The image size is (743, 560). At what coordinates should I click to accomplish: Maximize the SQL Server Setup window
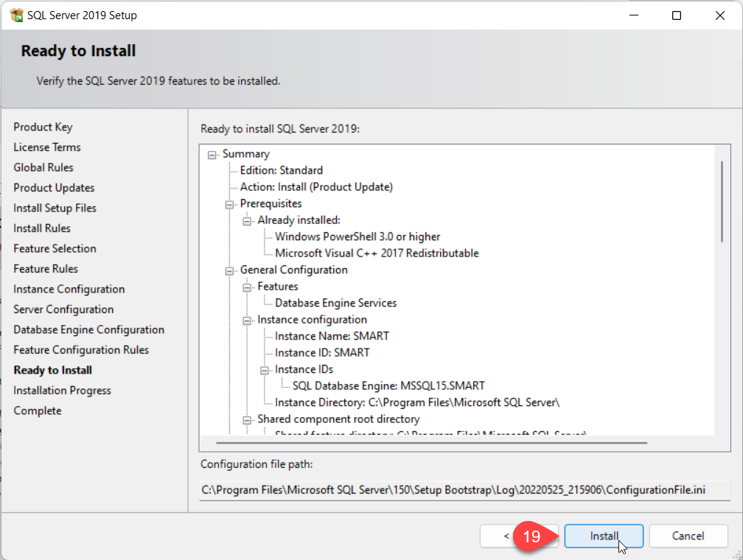coord(677,15)
